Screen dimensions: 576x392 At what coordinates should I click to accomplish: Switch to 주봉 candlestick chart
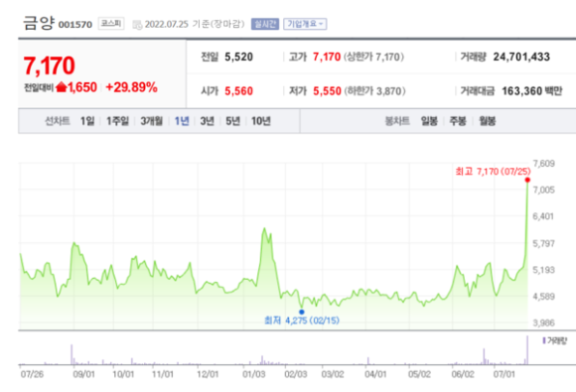coord(458,121)
